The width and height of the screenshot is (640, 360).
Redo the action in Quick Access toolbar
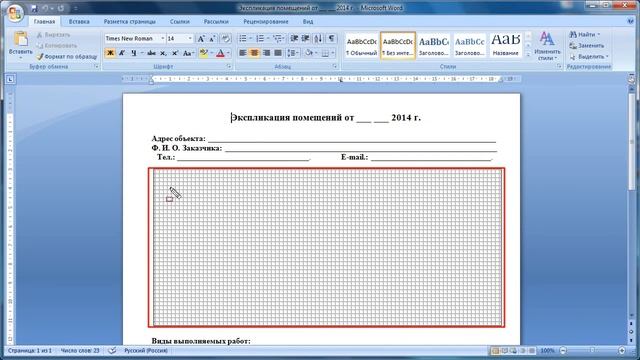point(61,8)
